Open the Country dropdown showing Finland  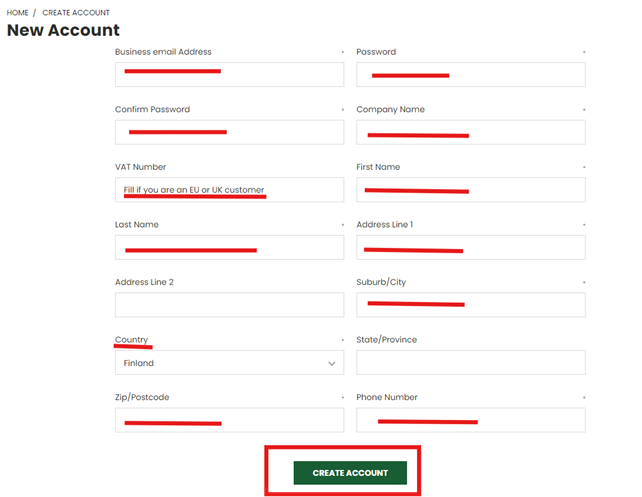[x=229, y=363]
